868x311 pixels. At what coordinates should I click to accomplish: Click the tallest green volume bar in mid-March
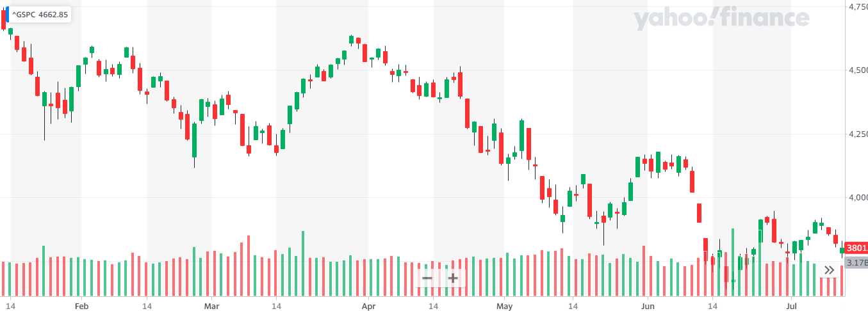[303, 264]
